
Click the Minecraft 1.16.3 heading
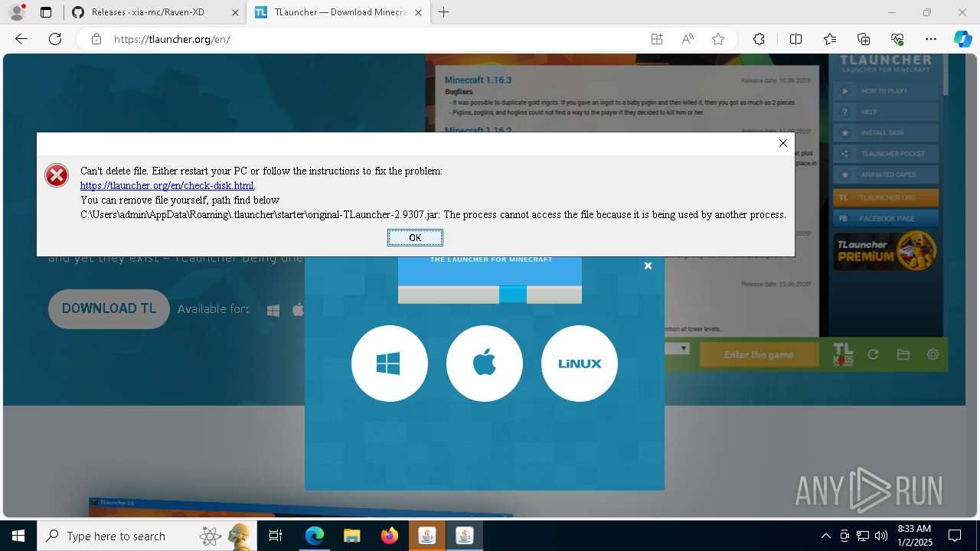[478, 80]
